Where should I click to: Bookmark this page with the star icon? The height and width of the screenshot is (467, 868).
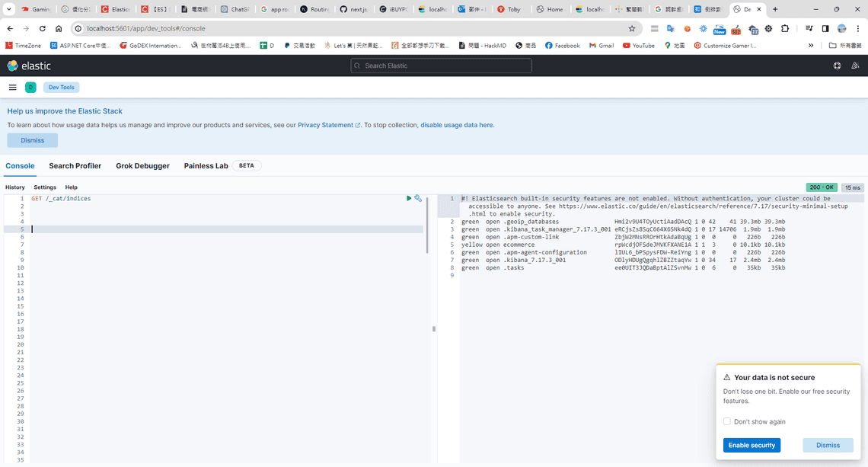click(632, 28)
